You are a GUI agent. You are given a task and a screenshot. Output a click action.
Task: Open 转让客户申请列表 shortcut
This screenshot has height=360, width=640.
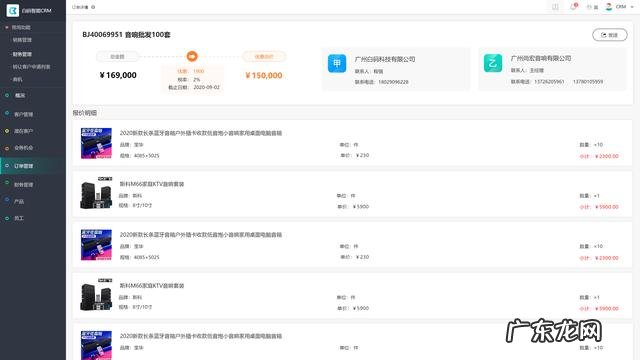click(31, 67)
